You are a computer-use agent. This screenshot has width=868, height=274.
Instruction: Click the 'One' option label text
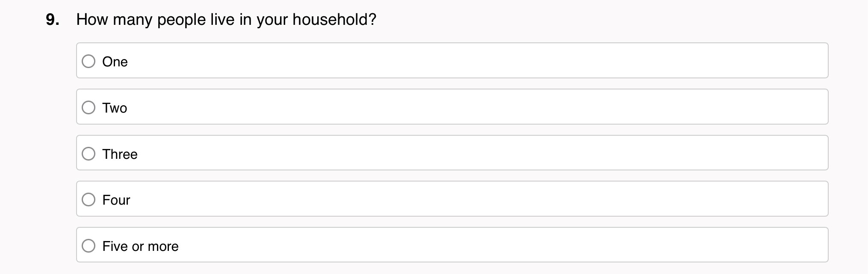pyautogui.click(x=115, y=62)
